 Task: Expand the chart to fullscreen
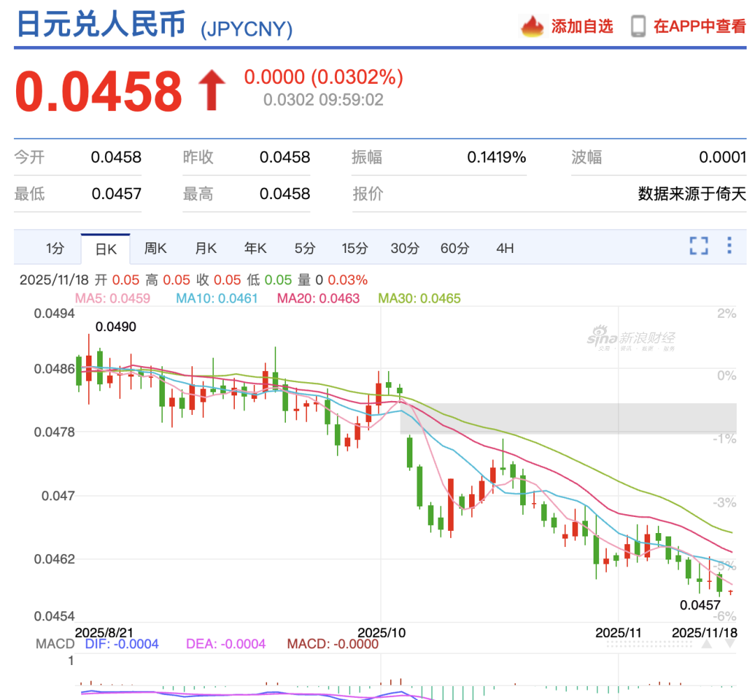tap(698, 247)
